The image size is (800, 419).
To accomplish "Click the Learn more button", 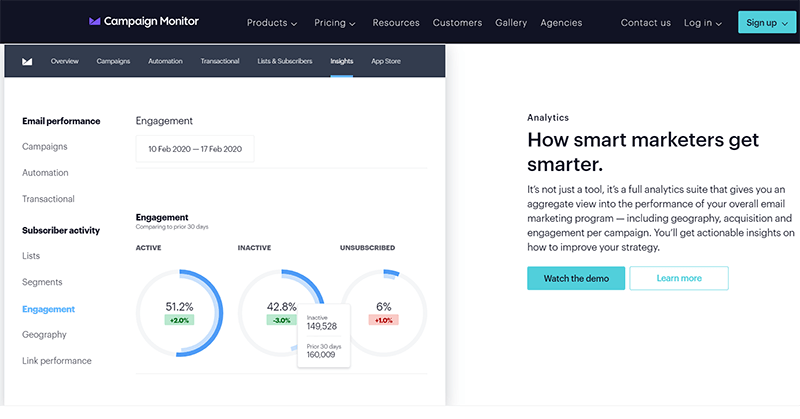I will [678, 278].
